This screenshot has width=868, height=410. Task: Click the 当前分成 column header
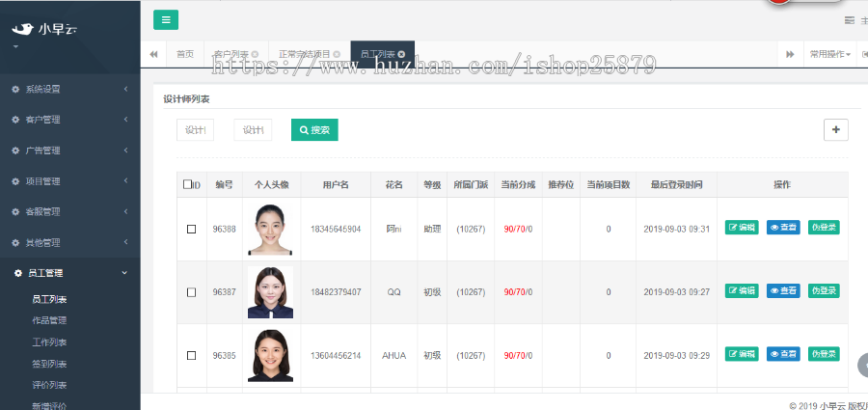[518, 185]
